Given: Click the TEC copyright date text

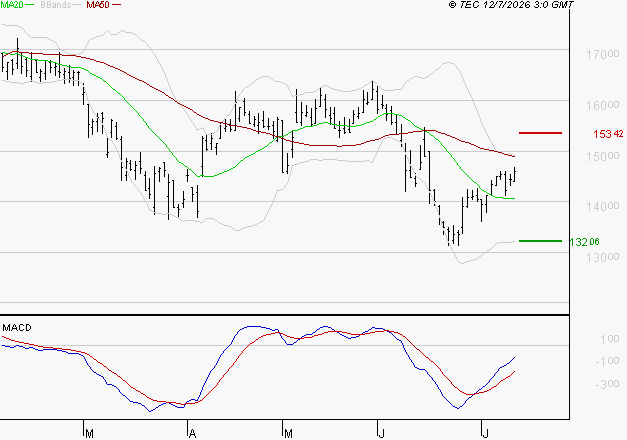Looking at the screenshot, I should 511,5.
